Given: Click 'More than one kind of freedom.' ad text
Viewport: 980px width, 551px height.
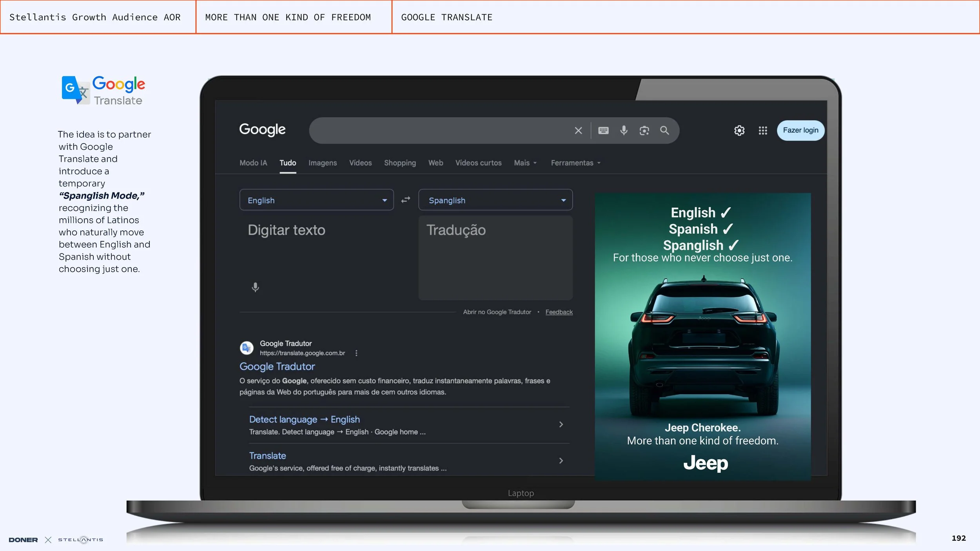Looking at the screenshot, I should 703,441.
